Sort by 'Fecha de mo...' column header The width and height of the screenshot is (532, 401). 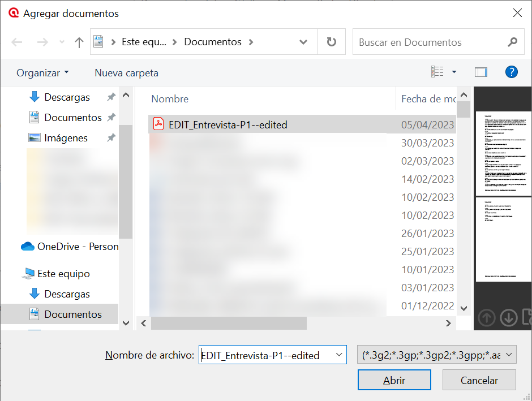(x=428, y=98)
